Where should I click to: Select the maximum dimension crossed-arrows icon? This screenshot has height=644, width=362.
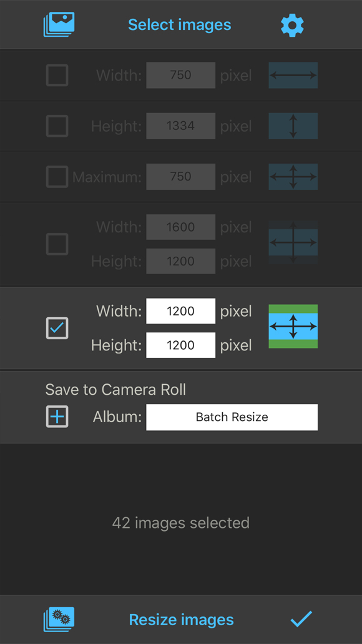[293, 177]
